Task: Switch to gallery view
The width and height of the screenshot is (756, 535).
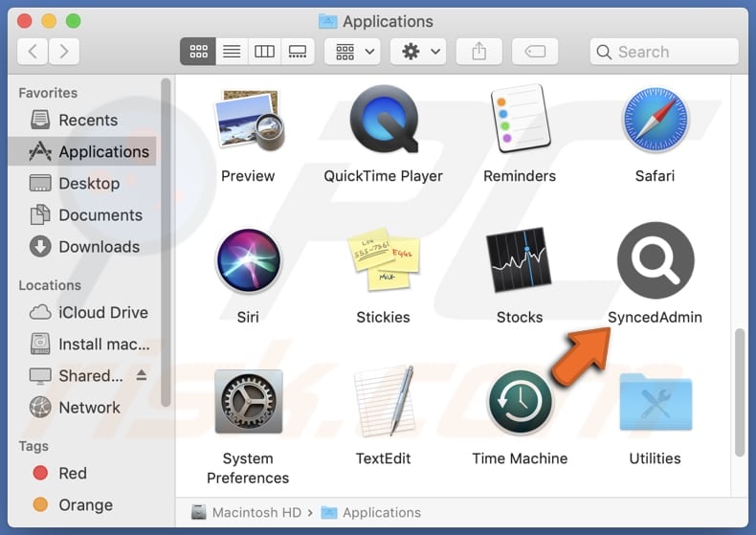Action: coord(297,51)
